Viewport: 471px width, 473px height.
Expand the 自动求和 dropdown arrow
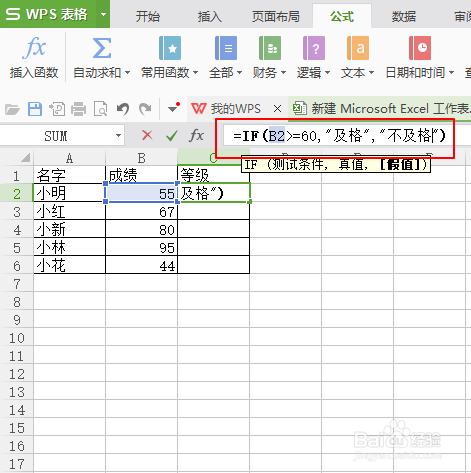click(127, 72)
